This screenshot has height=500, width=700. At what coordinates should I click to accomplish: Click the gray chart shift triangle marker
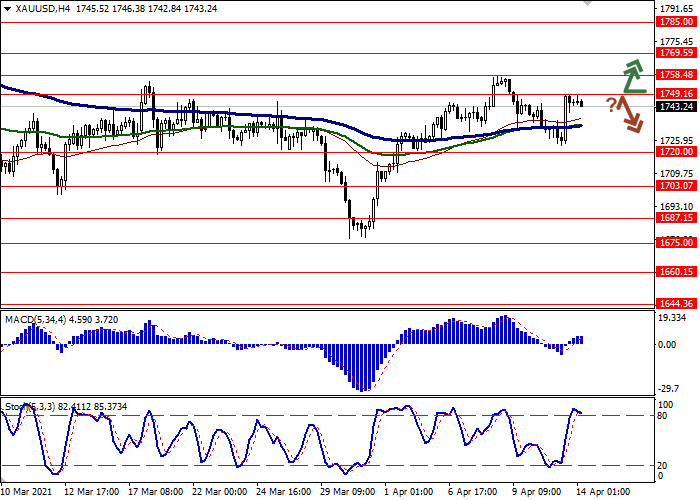tap(588, 3)
